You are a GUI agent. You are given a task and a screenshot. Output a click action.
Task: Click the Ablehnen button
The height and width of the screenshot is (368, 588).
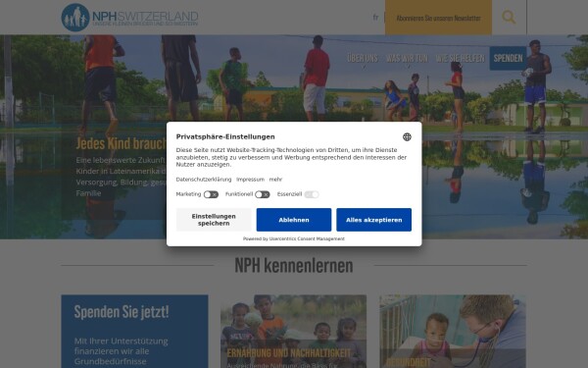point(294,220)
